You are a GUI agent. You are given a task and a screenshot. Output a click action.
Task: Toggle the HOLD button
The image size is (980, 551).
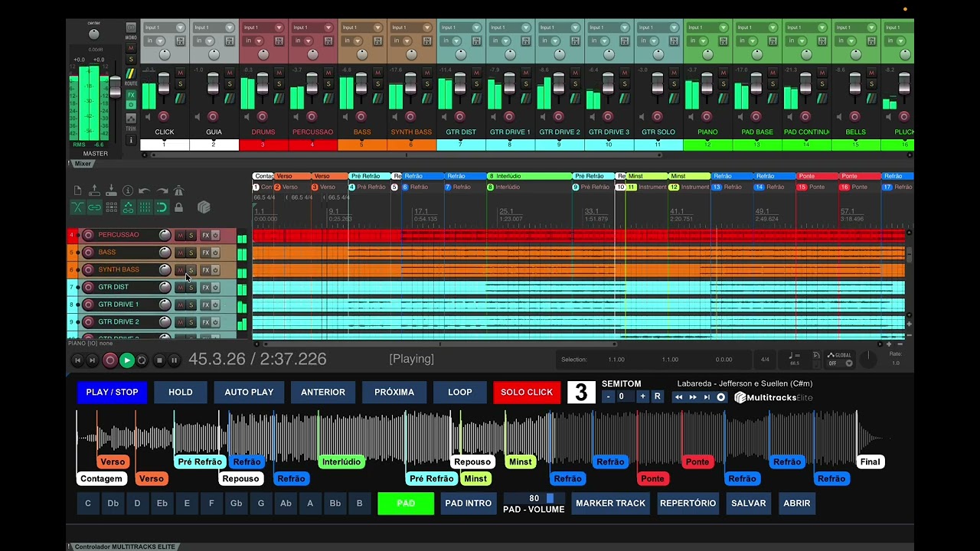pos(181,392)
